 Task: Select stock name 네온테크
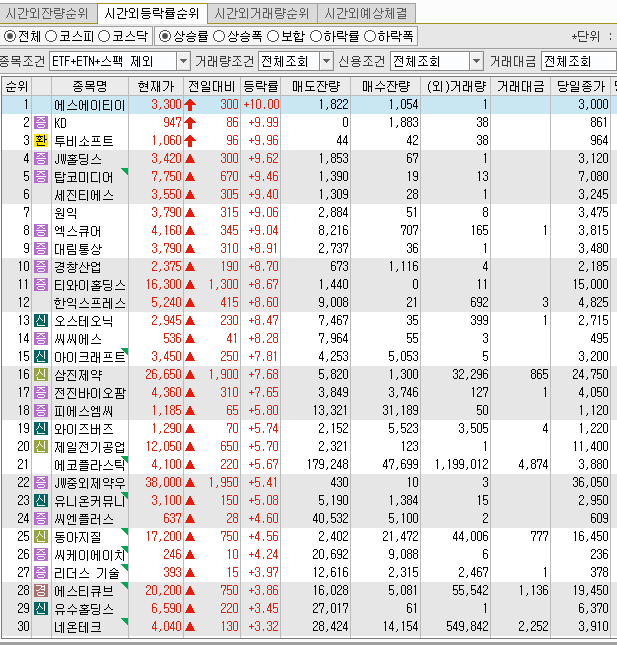click(x=78, y=627)
